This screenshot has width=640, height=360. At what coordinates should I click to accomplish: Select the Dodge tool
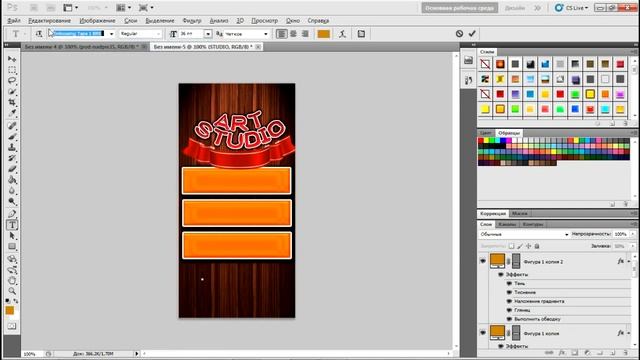tap(12, 202)
